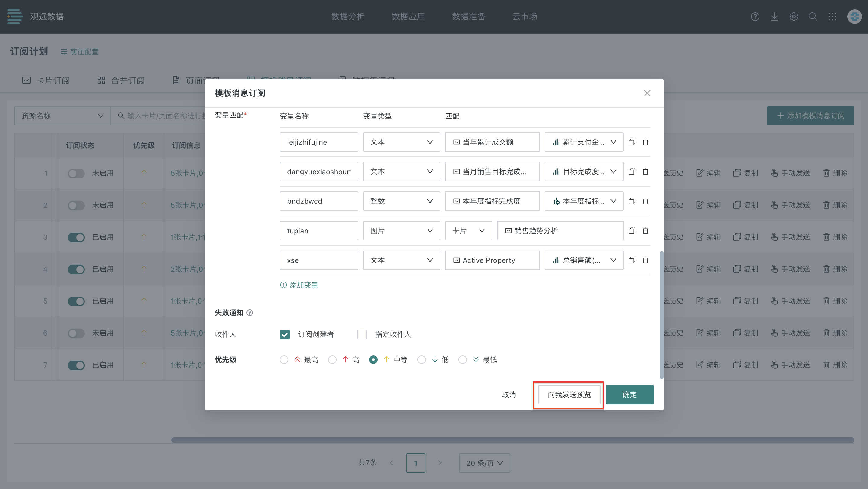Delete the xse variable row
The image size is (868, 489).
click(645, 260)
